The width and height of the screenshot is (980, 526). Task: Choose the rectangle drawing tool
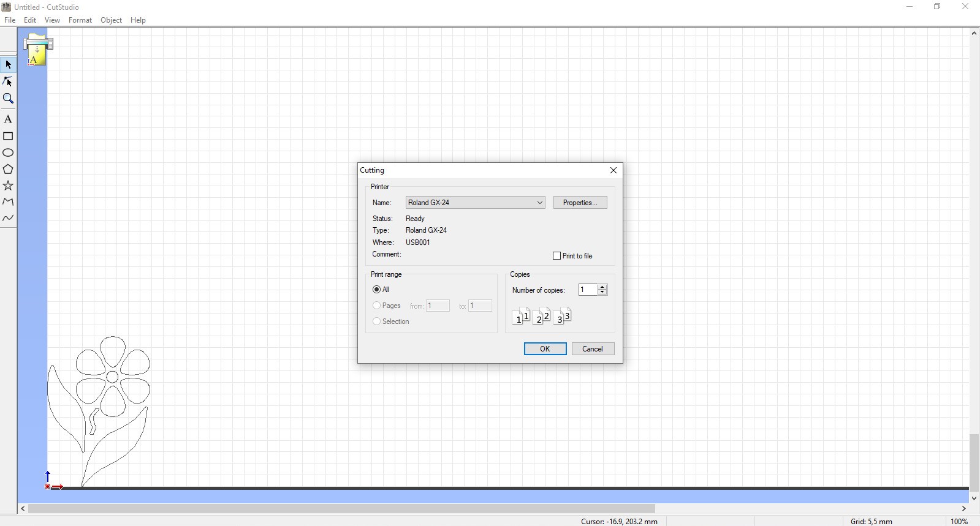pyautogui.click(x=8, y=136)
